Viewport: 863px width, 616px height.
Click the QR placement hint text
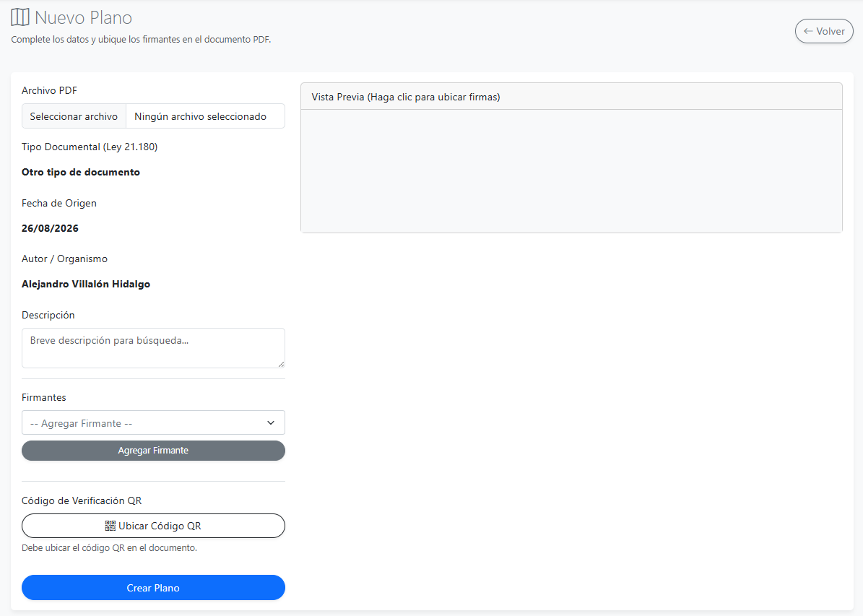click(109, 547)
